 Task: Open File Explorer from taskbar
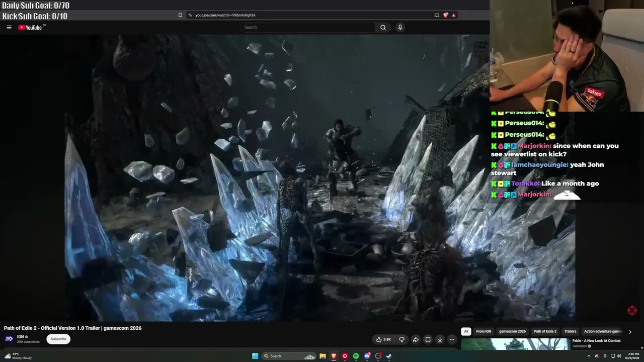(x=323, y=356)
